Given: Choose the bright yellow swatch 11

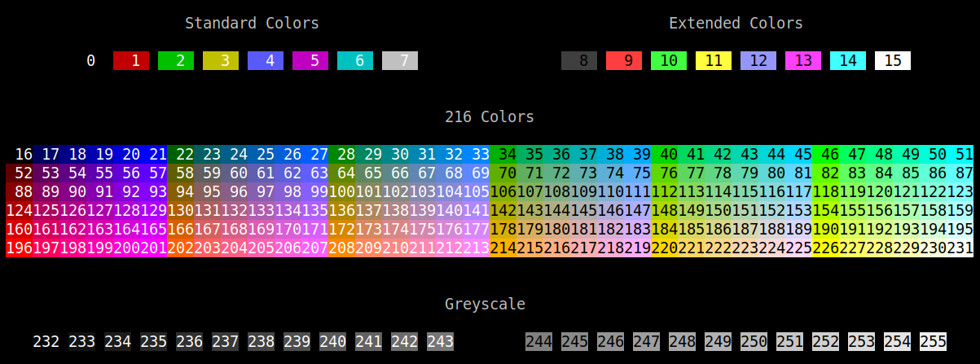Looking at the screenshot, I should tap(714, 60).
